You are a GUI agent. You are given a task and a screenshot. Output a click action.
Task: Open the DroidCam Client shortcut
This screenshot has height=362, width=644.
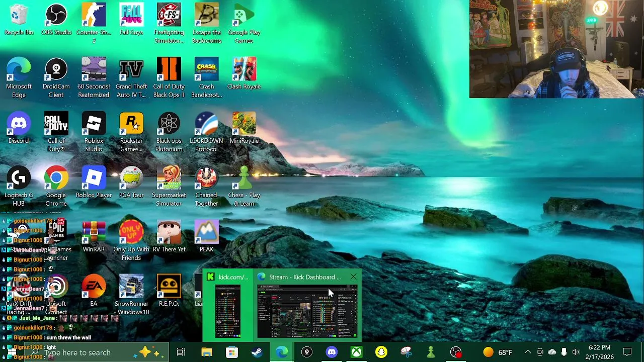pos(56,77)
